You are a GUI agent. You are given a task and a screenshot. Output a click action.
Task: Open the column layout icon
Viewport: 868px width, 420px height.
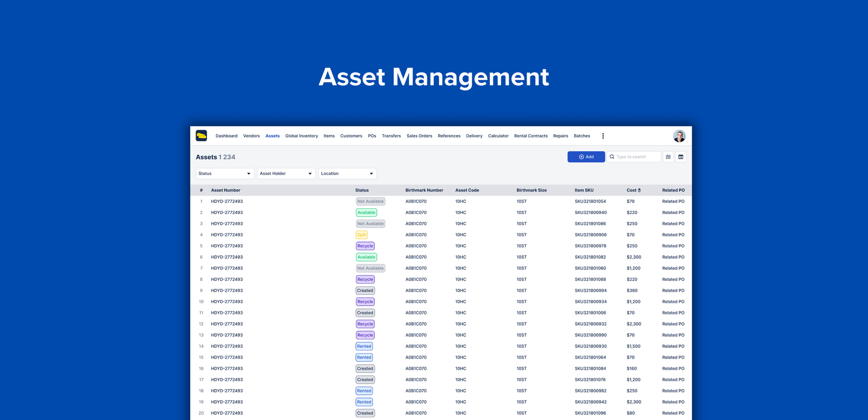[x=681, y=157]
